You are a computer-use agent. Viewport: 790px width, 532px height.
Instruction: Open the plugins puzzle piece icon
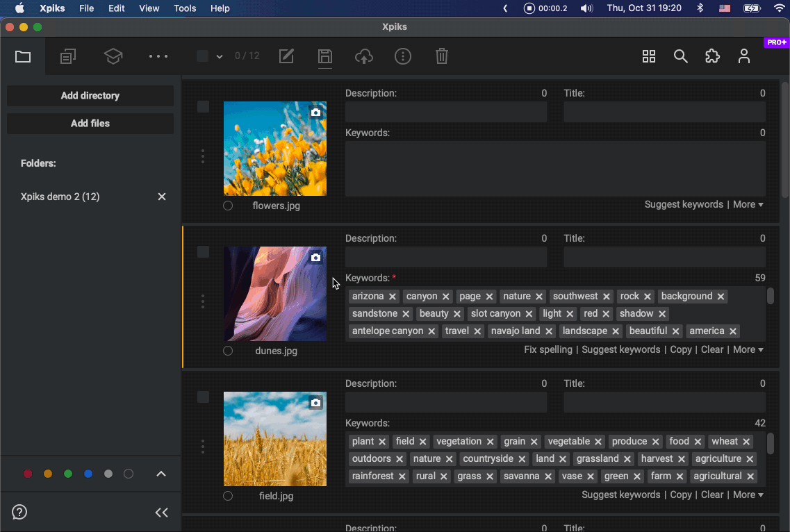tap(712, 56)
